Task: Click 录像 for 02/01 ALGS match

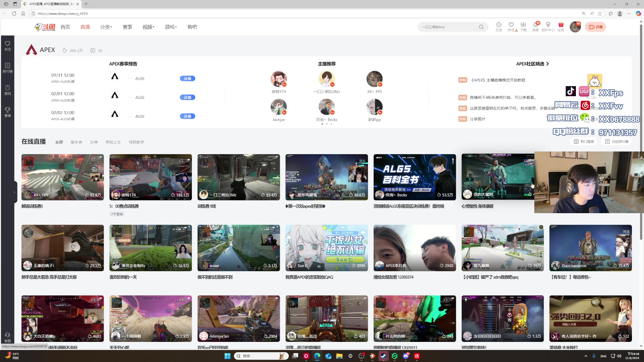Action: click(187, 97)
